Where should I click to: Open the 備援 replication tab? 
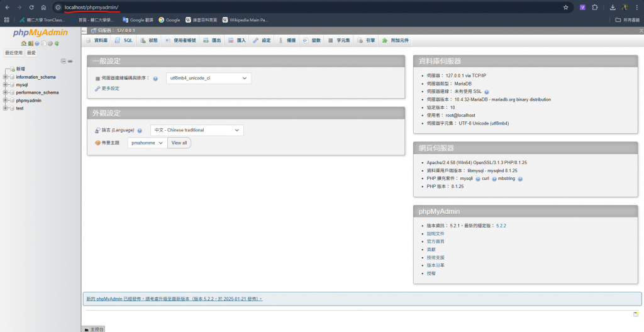click(287, 40)
